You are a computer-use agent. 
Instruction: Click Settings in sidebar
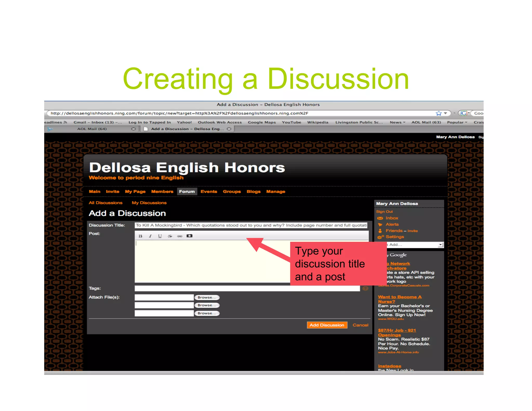pos(395,237)
